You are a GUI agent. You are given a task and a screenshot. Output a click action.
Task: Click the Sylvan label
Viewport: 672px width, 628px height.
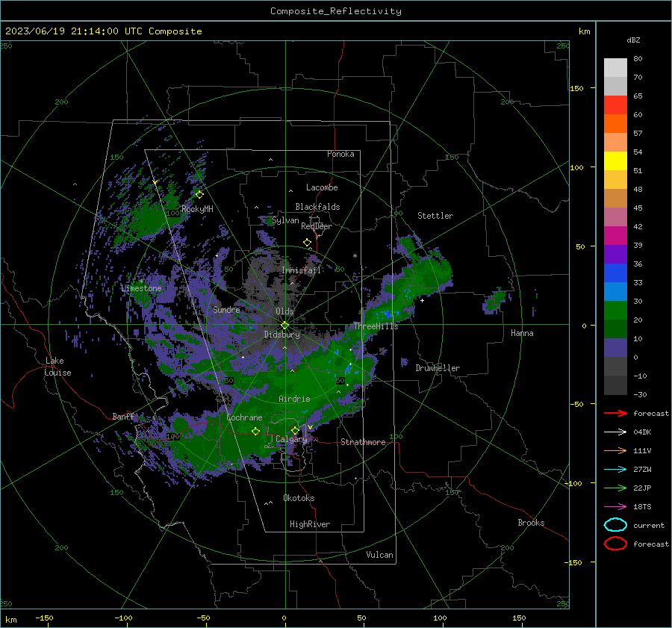click(285, 220)
